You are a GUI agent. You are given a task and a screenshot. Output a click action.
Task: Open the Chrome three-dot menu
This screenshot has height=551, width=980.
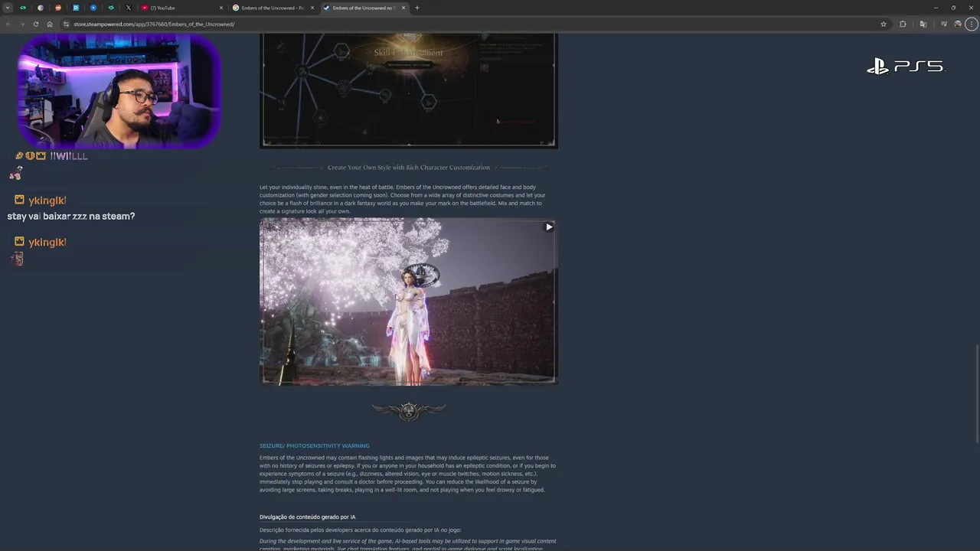pos(971,24)
